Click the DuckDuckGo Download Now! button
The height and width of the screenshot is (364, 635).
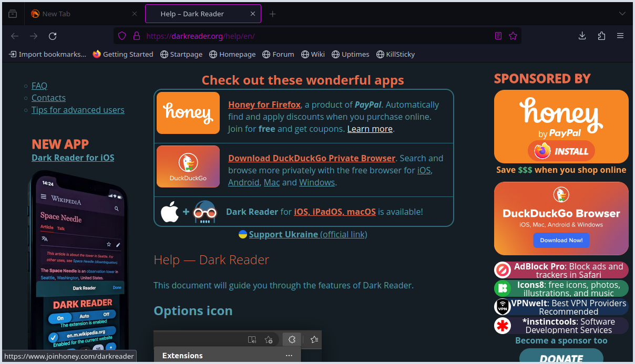click(561, 240)
